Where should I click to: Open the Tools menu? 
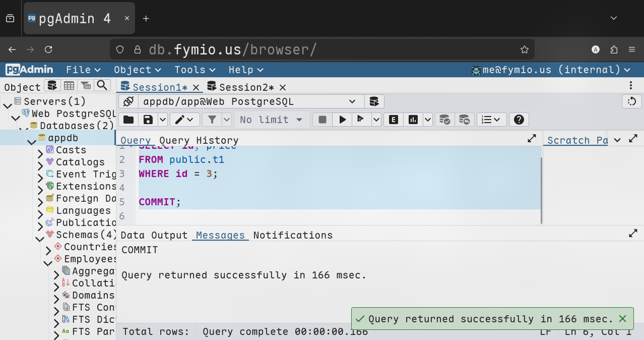195,70
